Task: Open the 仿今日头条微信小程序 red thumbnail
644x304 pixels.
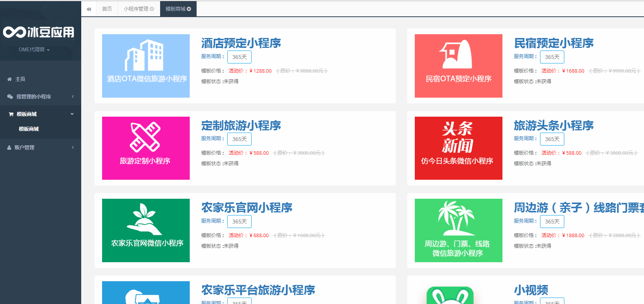Action: tap(458, 148)
